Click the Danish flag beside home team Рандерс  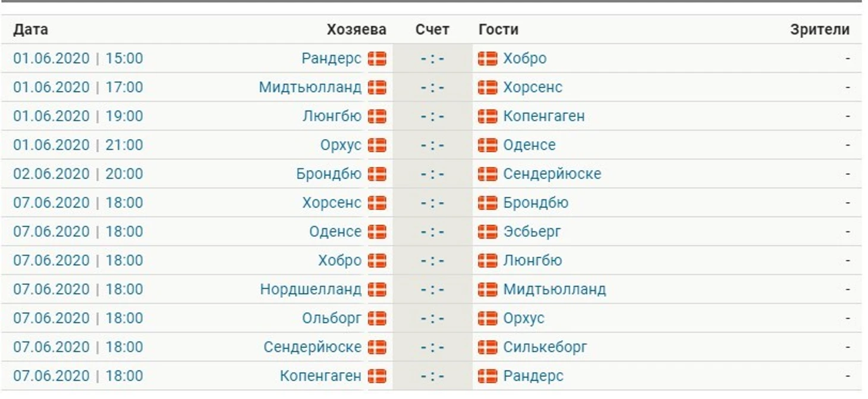(x=377, y=58)
